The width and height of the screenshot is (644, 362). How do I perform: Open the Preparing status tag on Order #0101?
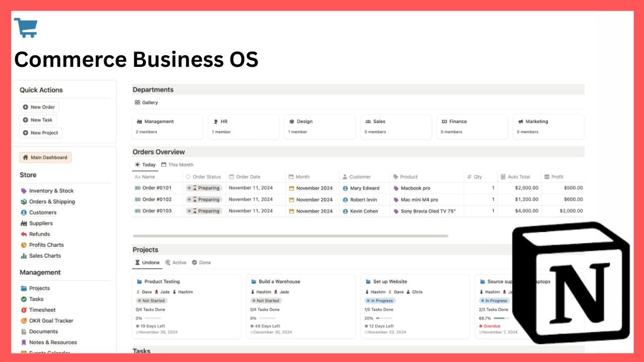point(203,188)
